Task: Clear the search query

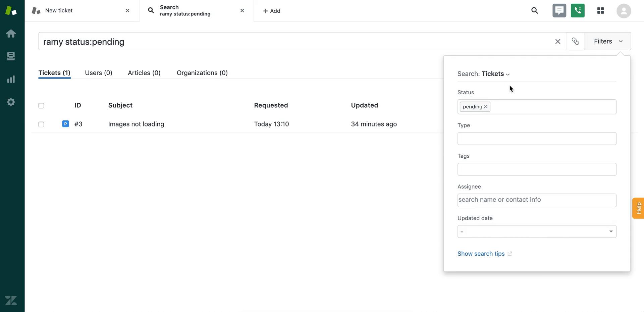Action: 558,42
